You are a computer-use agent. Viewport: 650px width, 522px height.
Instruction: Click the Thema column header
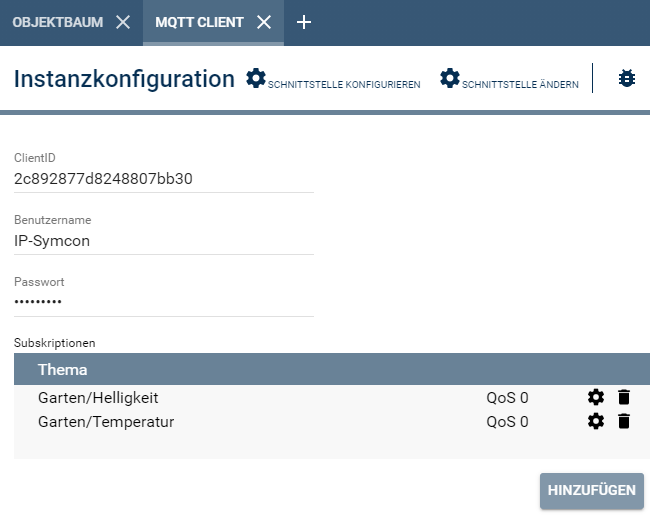(62, 370)
